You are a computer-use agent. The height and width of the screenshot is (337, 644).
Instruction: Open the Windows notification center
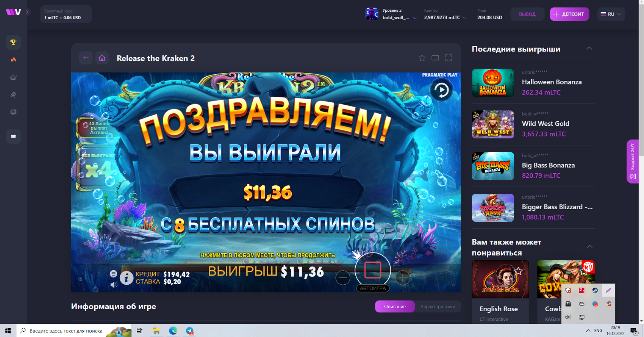click(x=634, y=331)
